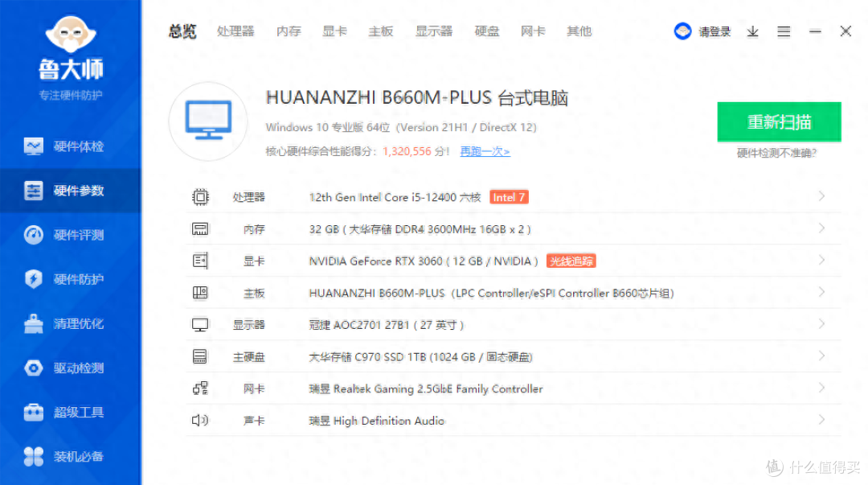Expand the 处理器 row chevron

pyautogui.click(x=821, y=196)
